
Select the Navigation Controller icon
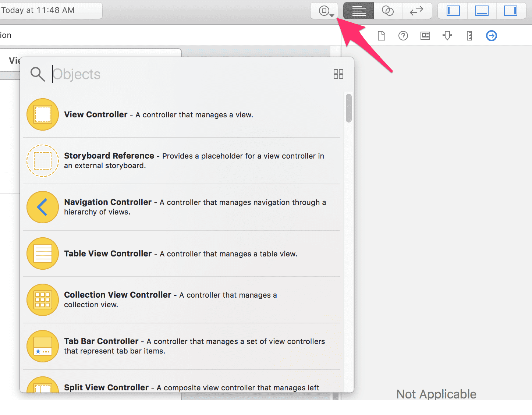43,207
